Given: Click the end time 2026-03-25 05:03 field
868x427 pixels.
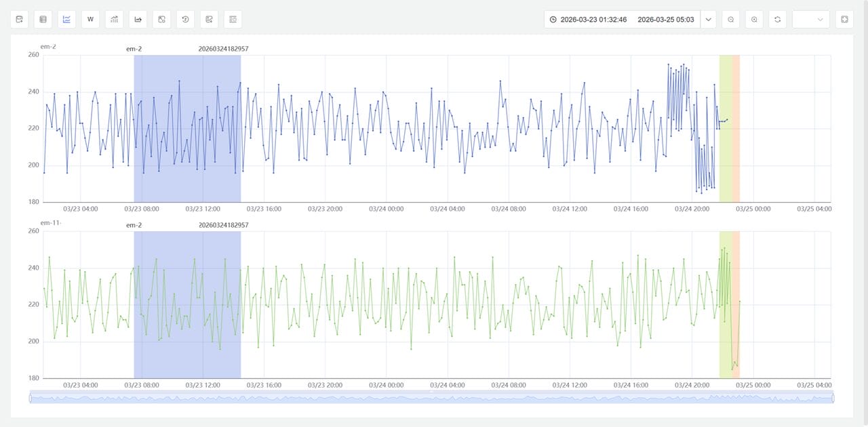Looking at the screenshot, I should [665, 20].
